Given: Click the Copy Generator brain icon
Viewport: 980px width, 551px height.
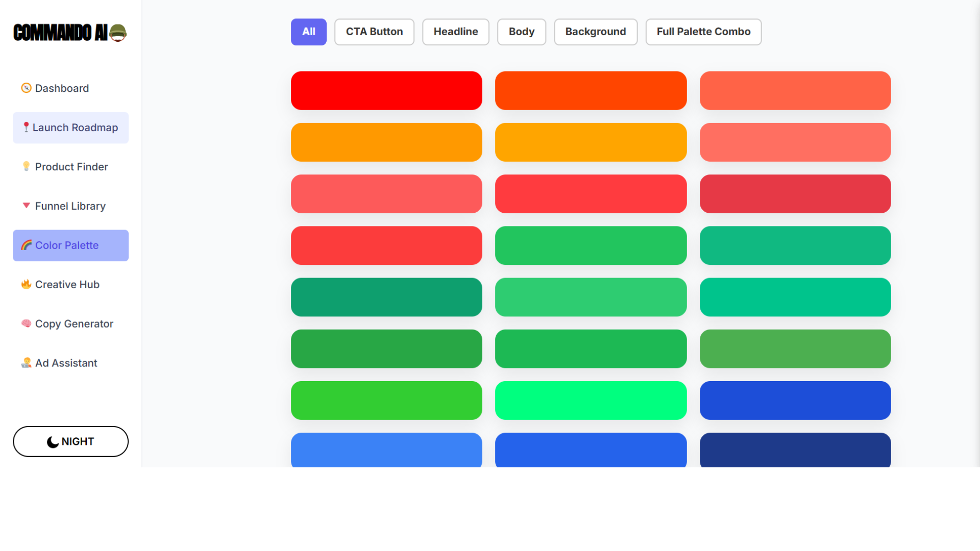Looking at the screenshot, I should click(26, 323).
